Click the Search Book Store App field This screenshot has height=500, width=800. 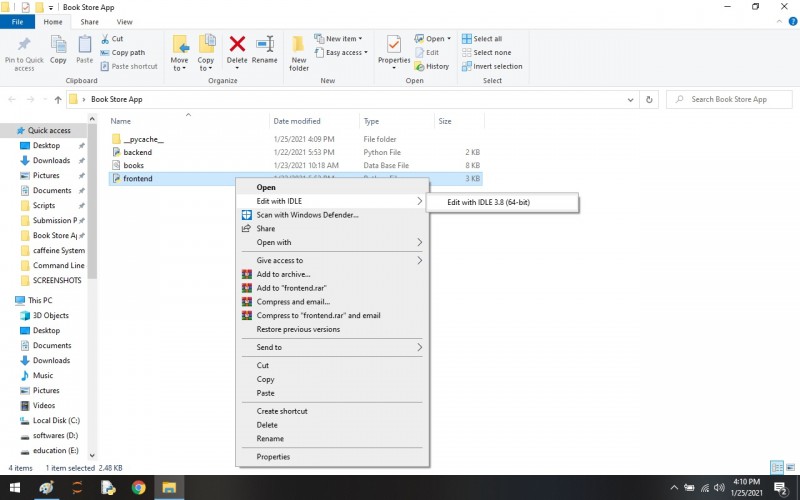[x=729, y=99]
